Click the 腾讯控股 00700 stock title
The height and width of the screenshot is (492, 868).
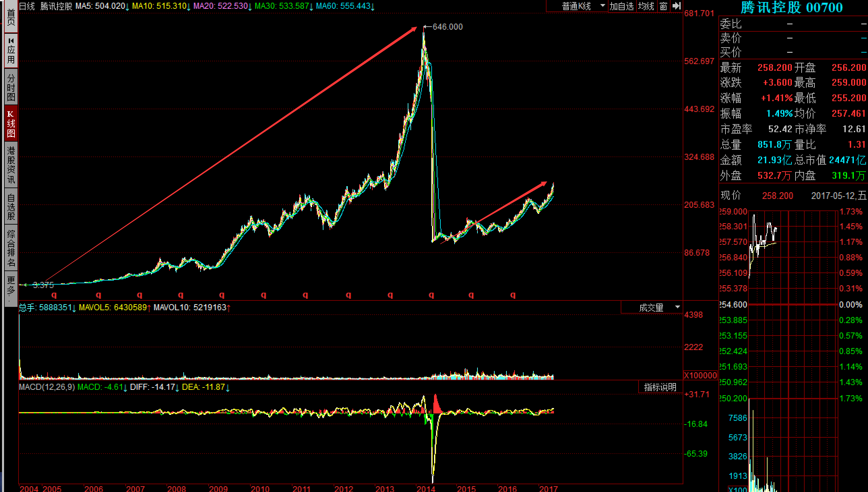pyautogui.click(x=792, y=7)
